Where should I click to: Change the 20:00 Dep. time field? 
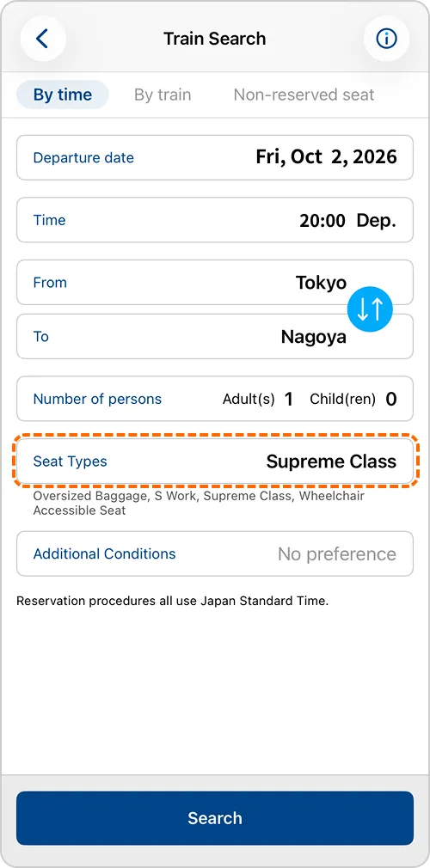(215, 220)
